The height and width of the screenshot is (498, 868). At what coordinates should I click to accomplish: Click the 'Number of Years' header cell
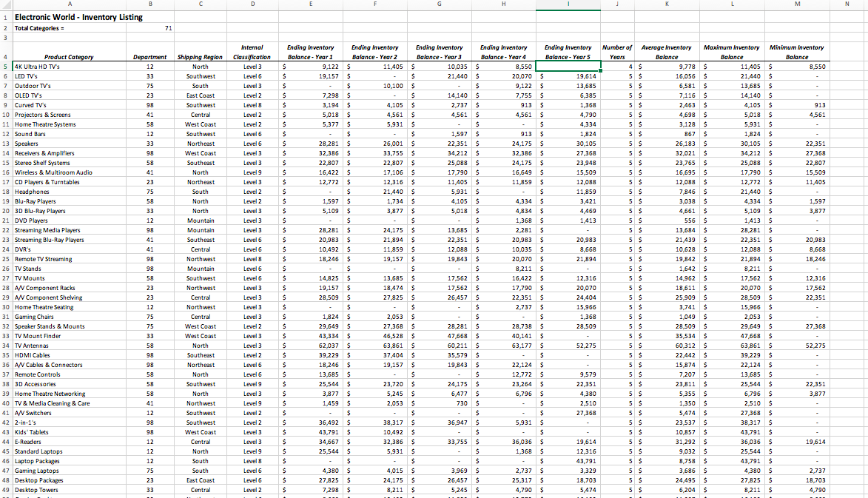coord(617,52)
